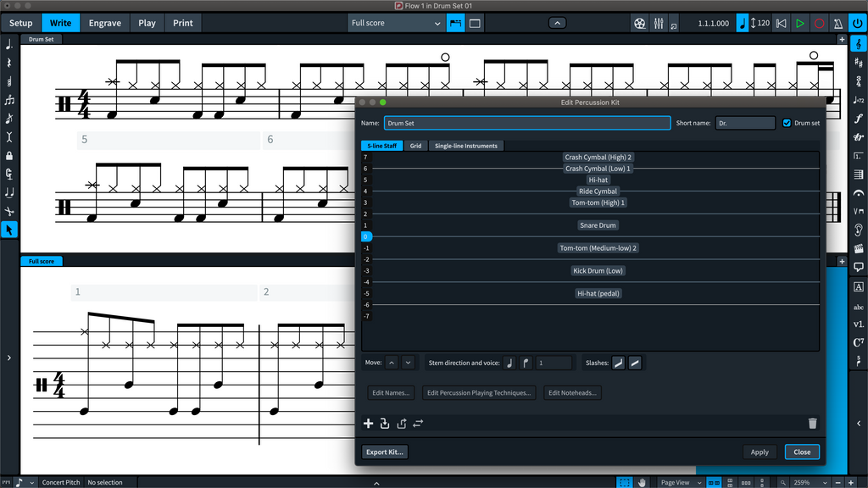
Task: Switch to Single-line Instruments tab
Action: click(x=466, y=146)
